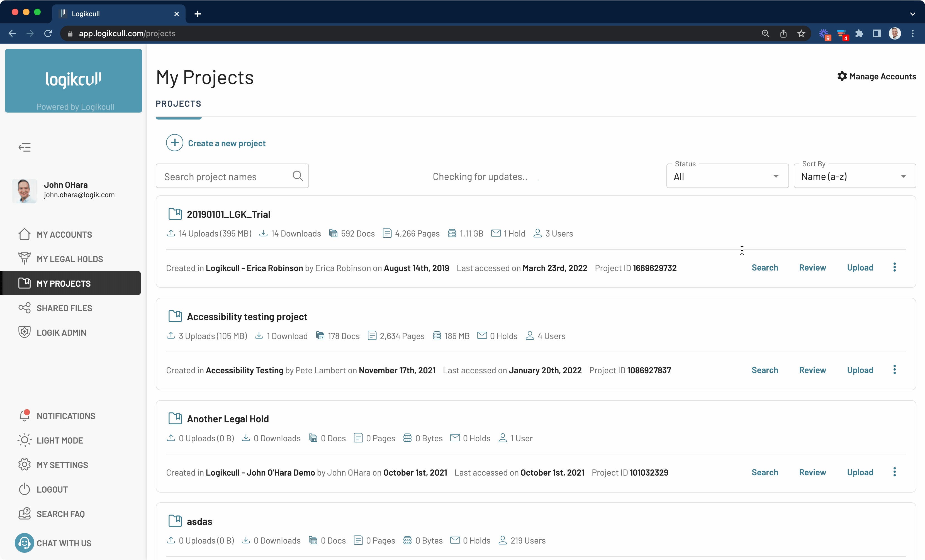This screenshot has width=925, height=560.
Task: Open Another Legal Hold project title
Action: click(x=228, y=419)
